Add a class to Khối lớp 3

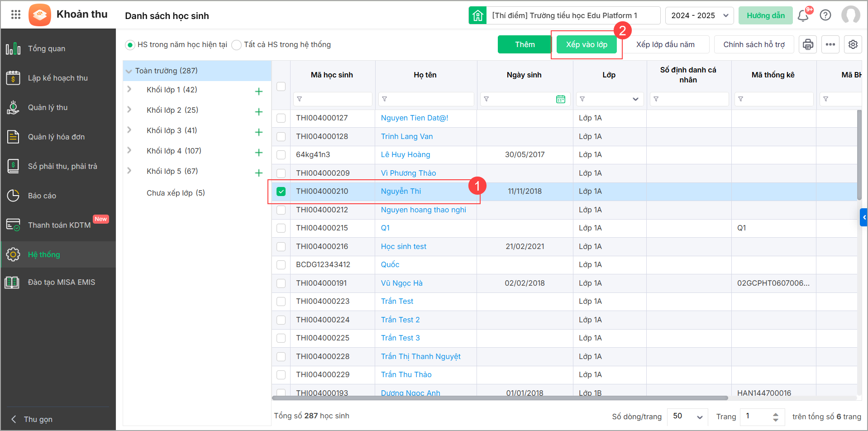pyautogui.click(x=259, y=132)
